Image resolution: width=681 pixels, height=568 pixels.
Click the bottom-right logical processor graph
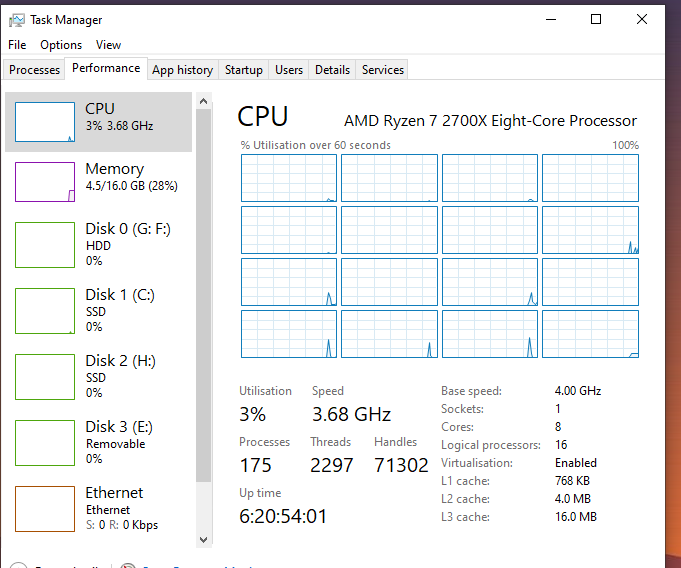coord(590,334)
